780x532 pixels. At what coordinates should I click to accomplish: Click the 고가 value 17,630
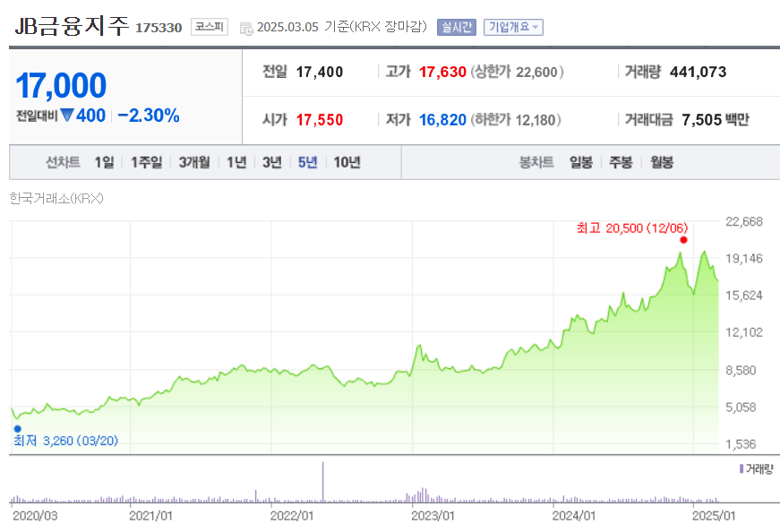[442, 73]
